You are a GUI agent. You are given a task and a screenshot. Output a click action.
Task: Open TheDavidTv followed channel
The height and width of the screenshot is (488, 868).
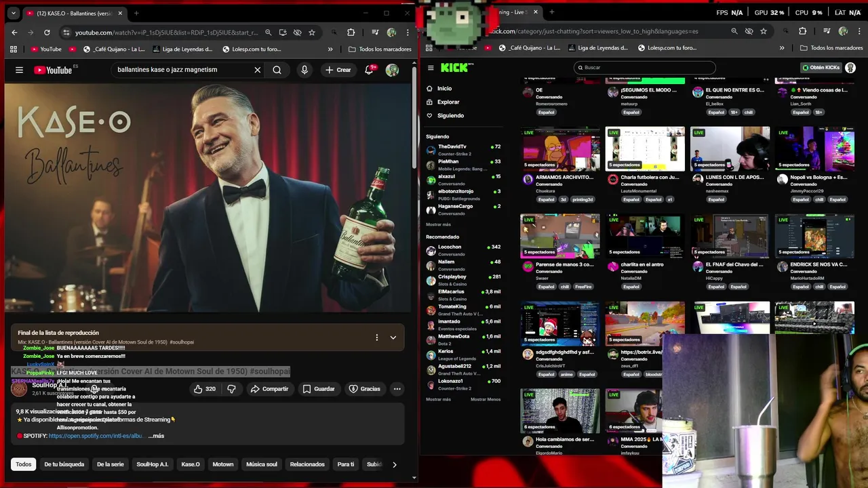[464, 150]
